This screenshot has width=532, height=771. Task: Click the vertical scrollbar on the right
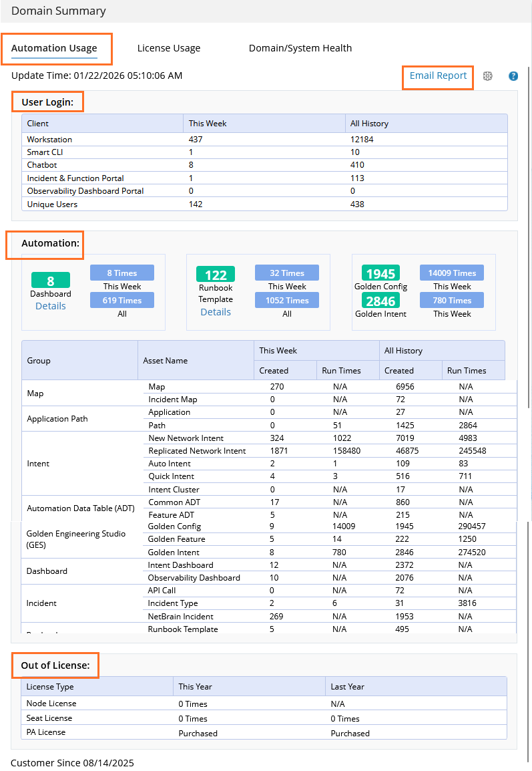click(529, 267)
